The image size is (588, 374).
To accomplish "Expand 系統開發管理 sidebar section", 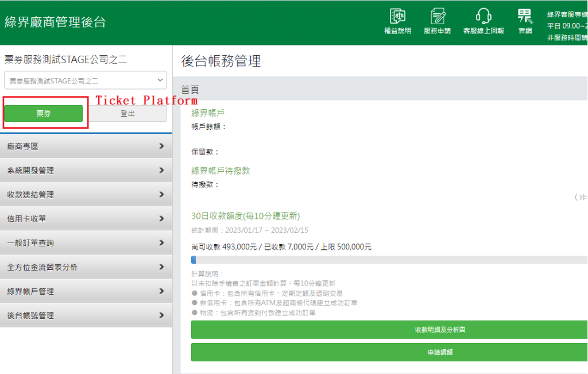I will [86, 171].
